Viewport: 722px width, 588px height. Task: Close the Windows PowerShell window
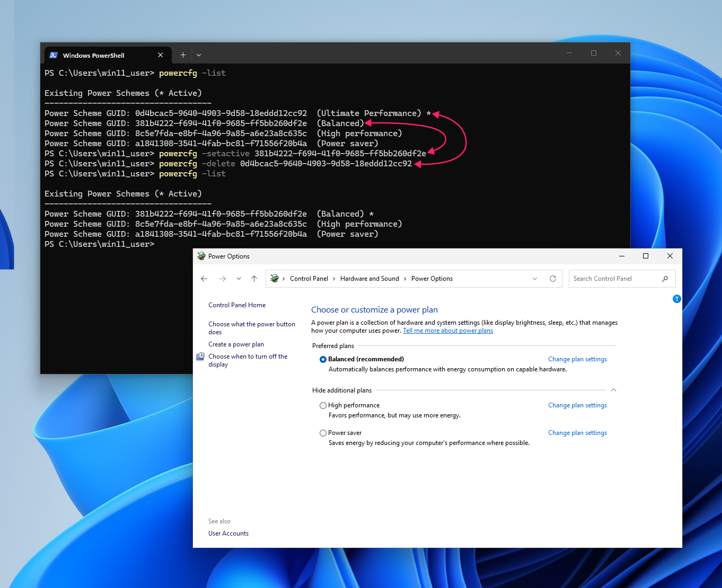[x=618, y=53]
